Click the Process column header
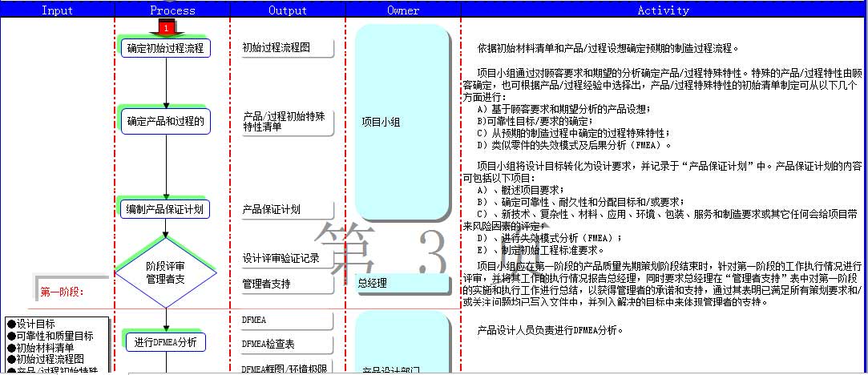 172,10
